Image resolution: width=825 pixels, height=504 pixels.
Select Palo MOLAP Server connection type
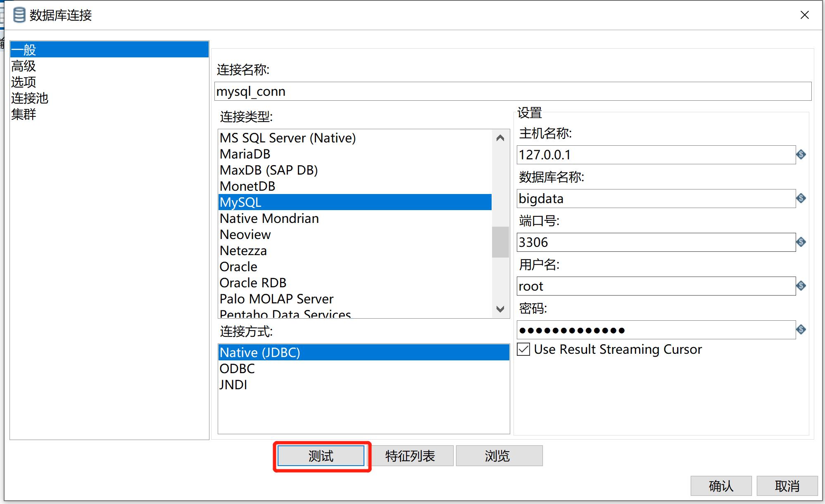(x=355, y=299)
